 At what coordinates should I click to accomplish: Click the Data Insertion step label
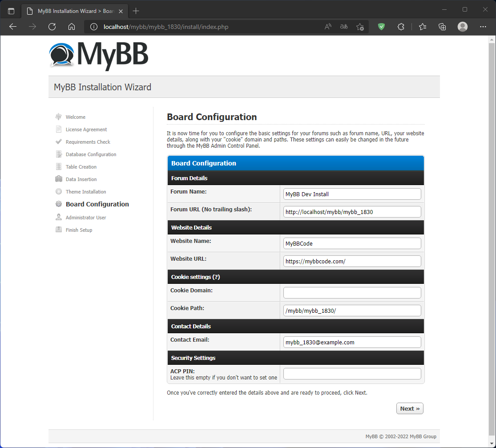(81, 179)
